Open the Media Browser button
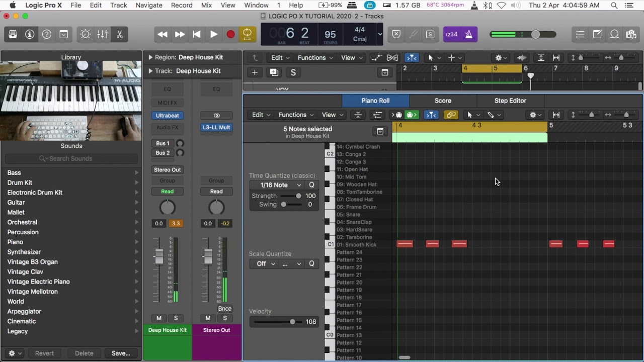This screenshot has height=362, width=644. click(631, 34)
